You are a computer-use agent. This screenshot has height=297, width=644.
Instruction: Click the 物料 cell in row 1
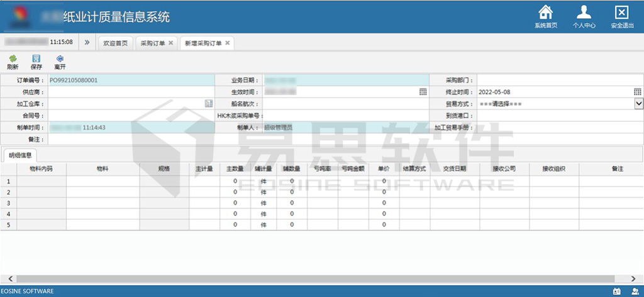(x=103, y=181)
